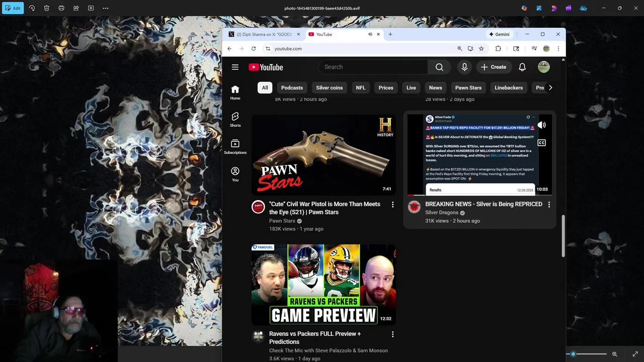Viewport: 644px width, 362px height.
Task: Select the YouTube browser tab
Action: click(345, 34)
